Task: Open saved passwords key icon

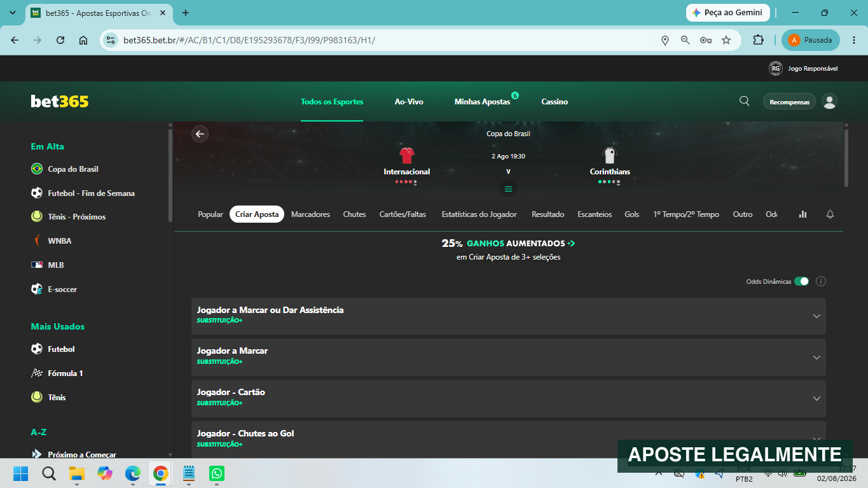Action: (706, 40)
